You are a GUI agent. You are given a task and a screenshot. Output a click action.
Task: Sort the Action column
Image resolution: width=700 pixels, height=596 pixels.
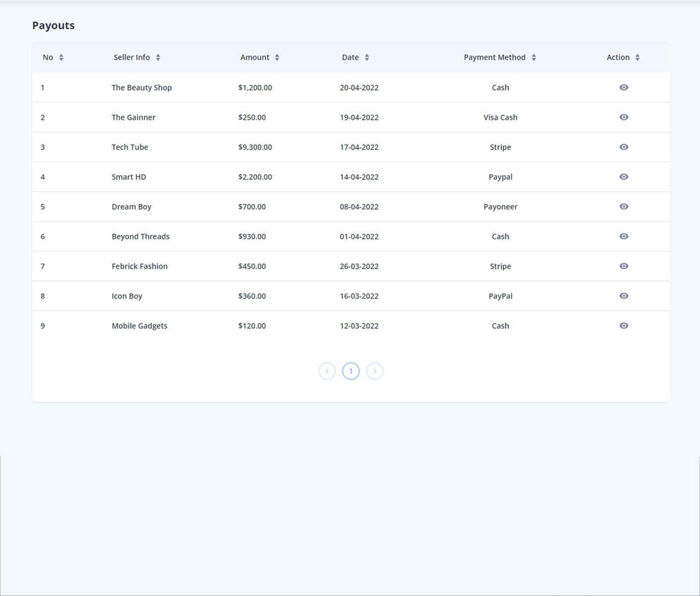coord(637,58)
